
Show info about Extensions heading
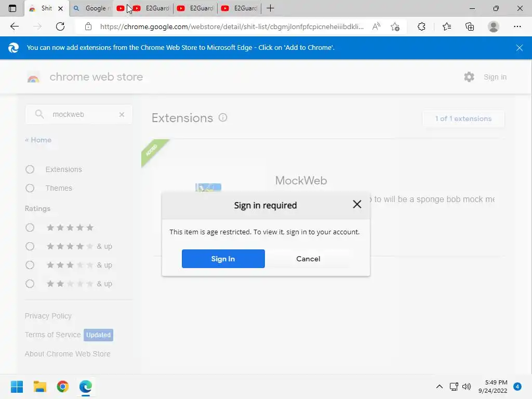pyautogui.click(x=222, y=118)
